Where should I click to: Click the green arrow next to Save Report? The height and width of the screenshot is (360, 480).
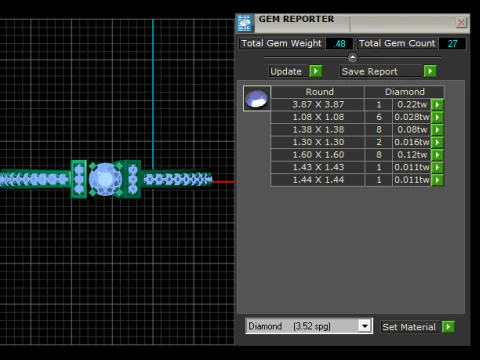(x=430, y=71)
